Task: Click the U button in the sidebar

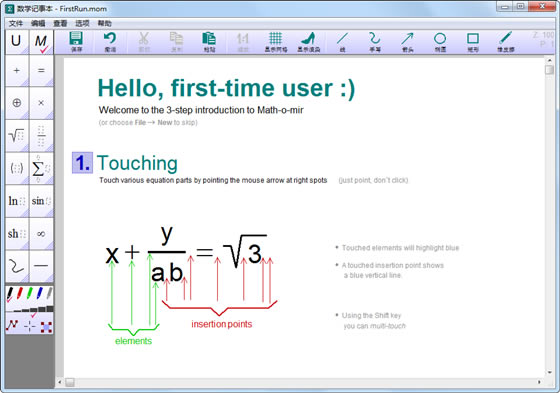Action: coord(17,42)
